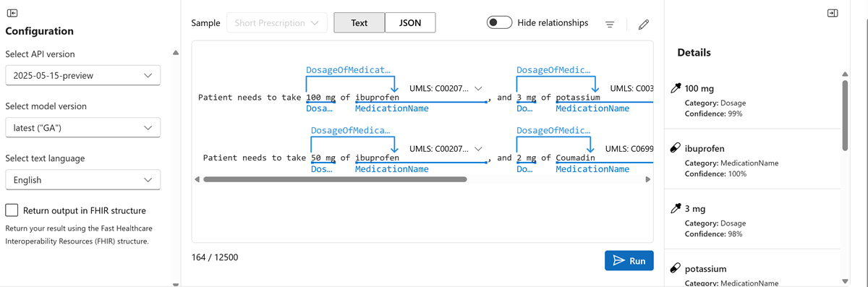868x287 pixels.
Task: Expand UMLS chevron in second line ibuprofen
Action: [x=477, y=149]
